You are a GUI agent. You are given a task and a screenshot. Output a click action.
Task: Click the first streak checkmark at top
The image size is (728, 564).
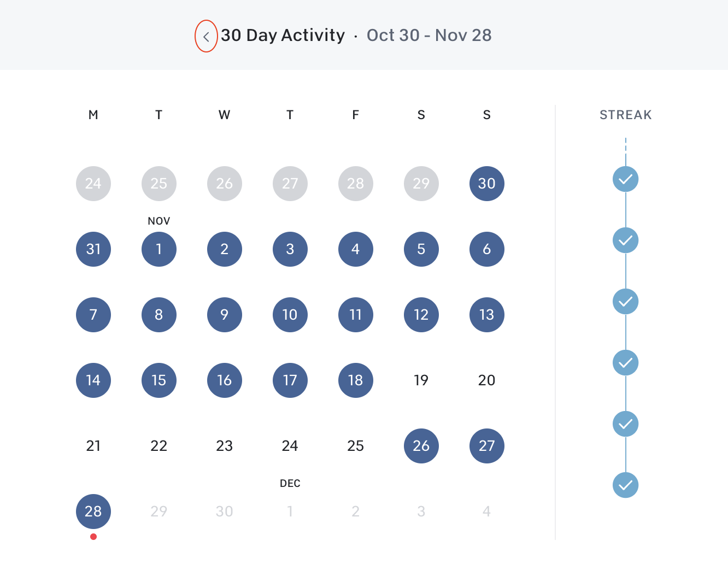(x=625, y=179)
